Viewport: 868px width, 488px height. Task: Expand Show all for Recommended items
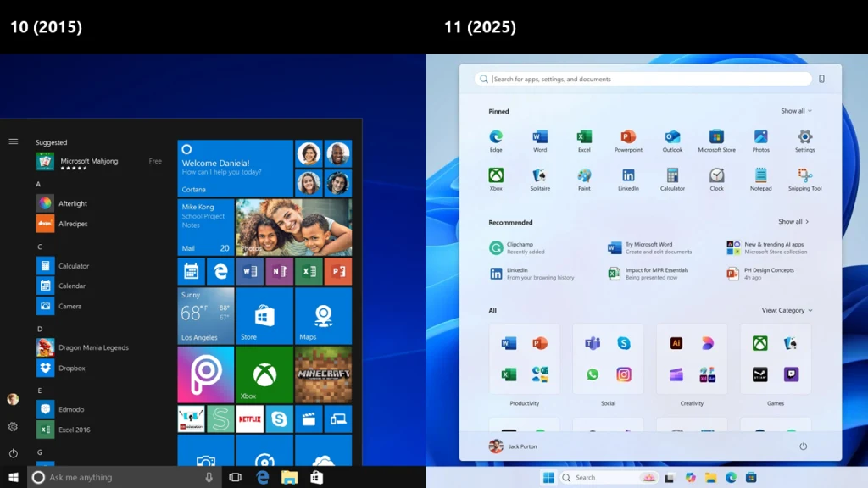click(x=793, y=222)
